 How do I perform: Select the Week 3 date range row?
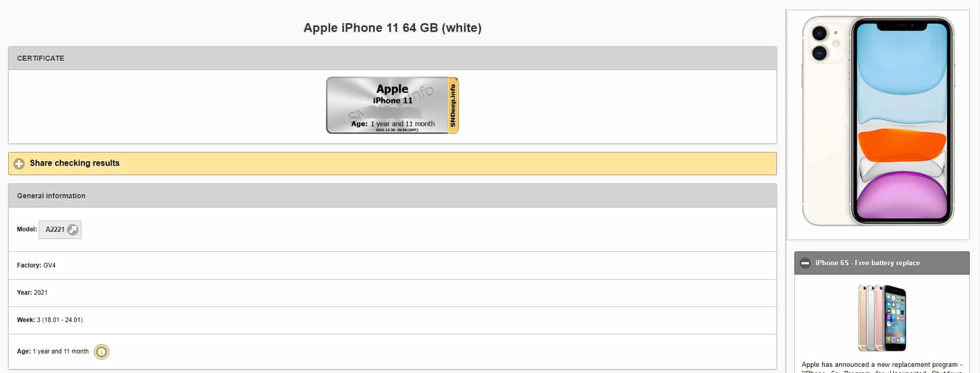tap(392, 320)
